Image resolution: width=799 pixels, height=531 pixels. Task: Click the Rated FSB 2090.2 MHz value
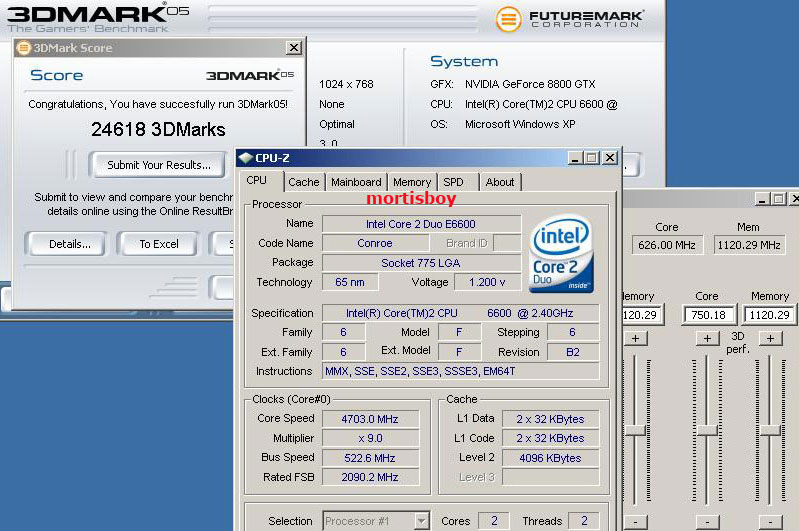point(370,477)
